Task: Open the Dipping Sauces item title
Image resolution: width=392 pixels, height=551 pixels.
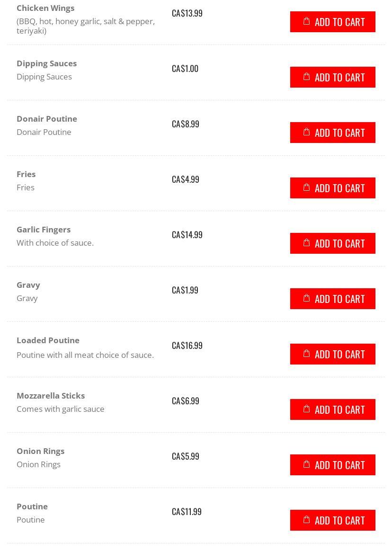Action: 46,63
